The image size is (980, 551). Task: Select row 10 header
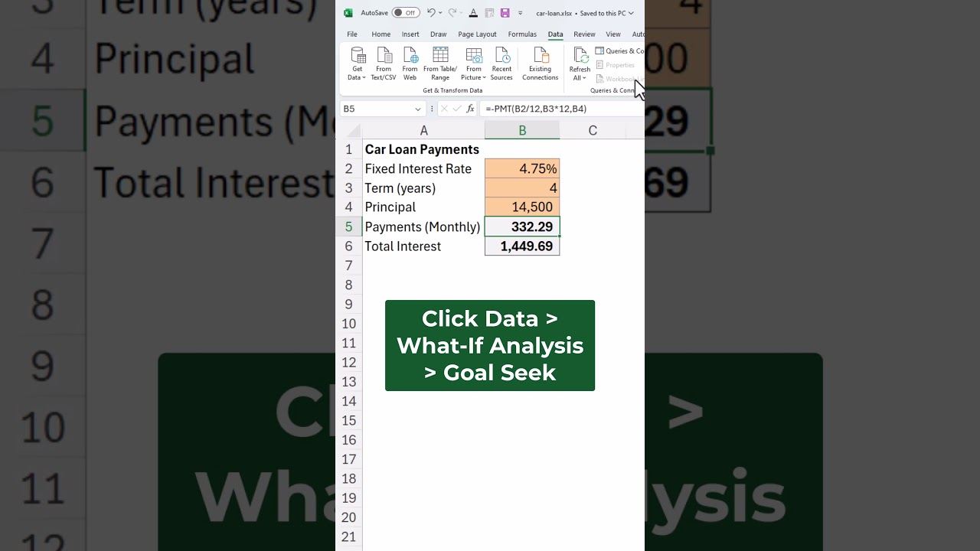(349, 324)
